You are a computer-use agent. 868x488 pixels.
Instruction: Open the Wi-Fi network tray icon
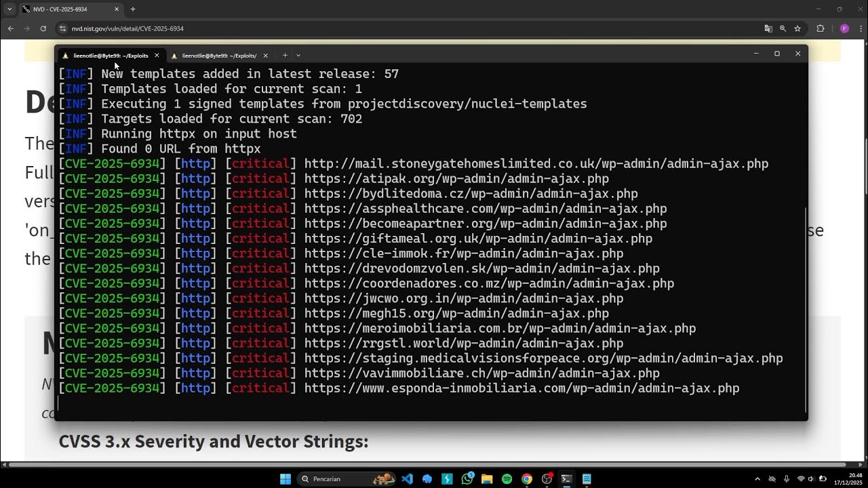pyautogui.click(x=801, y=479)
